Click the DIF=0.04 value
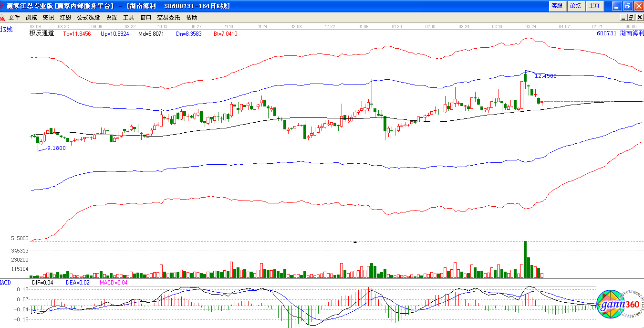This screenshot has width=644, height=328. 42,283
